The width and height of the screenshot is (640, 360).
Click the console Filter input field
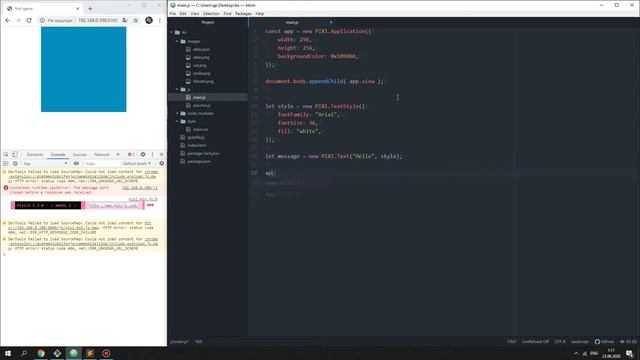pos(101,164)
